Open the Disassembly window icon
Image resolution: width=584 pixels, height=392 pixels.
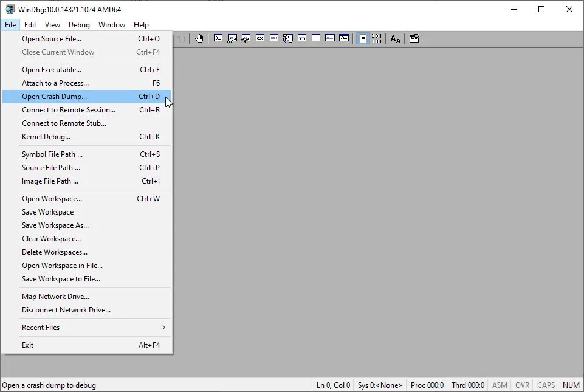point(302,38)
